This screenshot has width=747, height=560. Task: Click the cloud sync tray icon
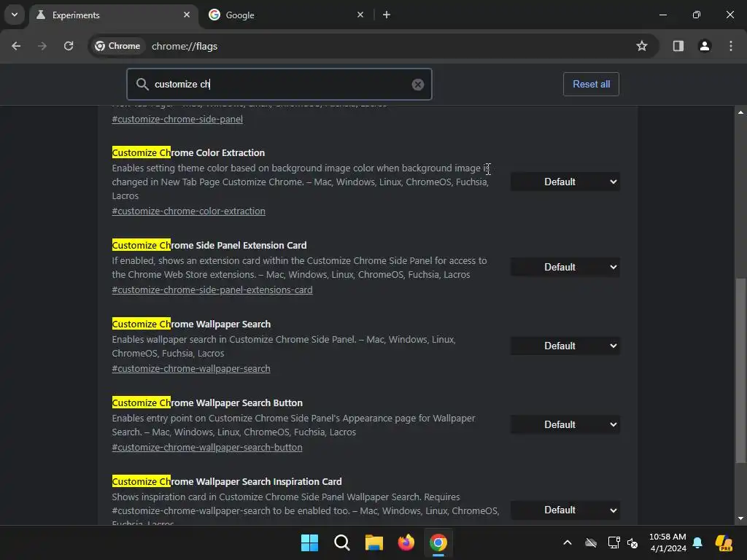(591, 542)
